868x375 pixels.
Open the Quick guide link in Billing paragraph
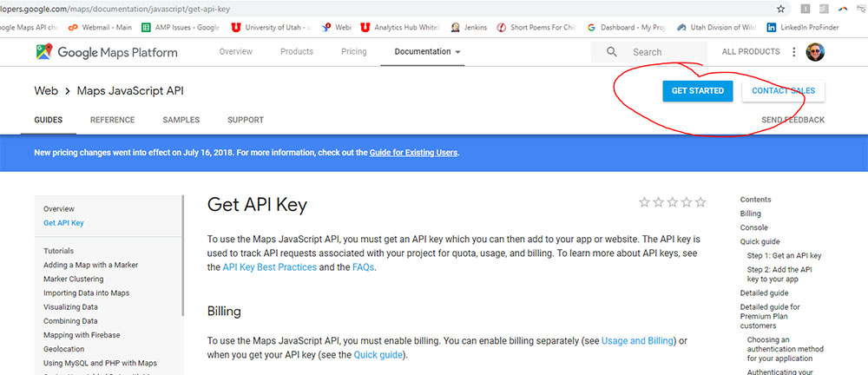[378, 354]
